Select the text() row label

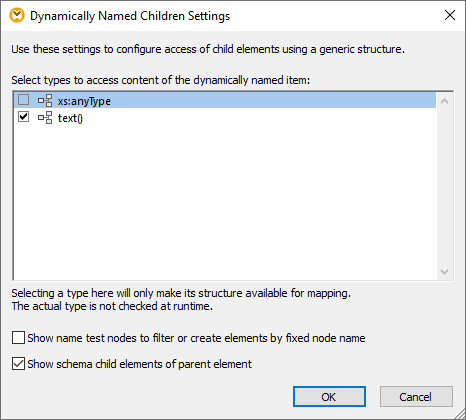(x=70, y=118)
